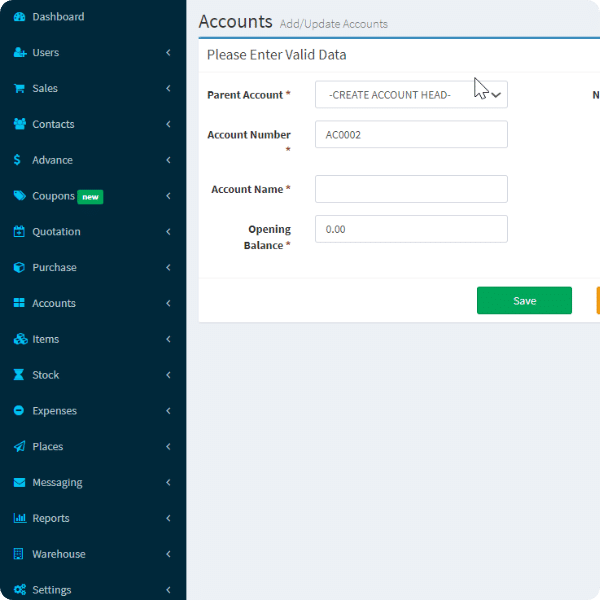Select Contacts in the sidebar
Screen dimensions: 600x600
click(53, 124)
